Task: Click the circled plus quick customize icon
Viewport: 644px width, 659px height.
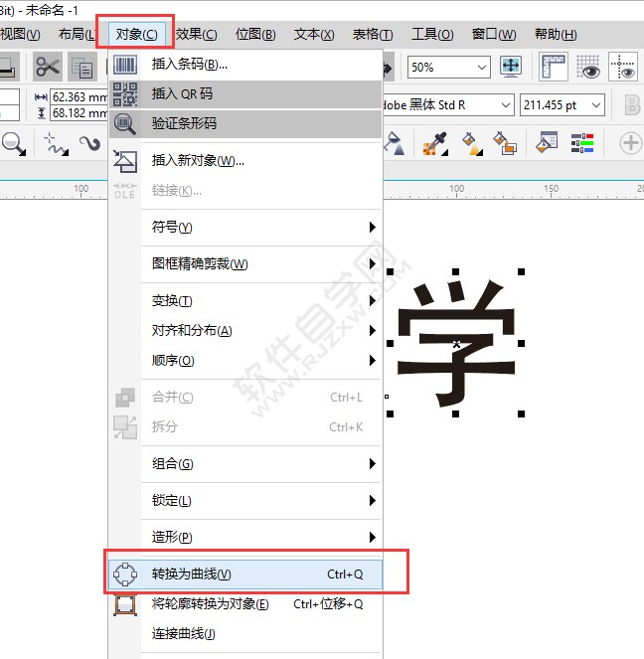Action: 630,143
